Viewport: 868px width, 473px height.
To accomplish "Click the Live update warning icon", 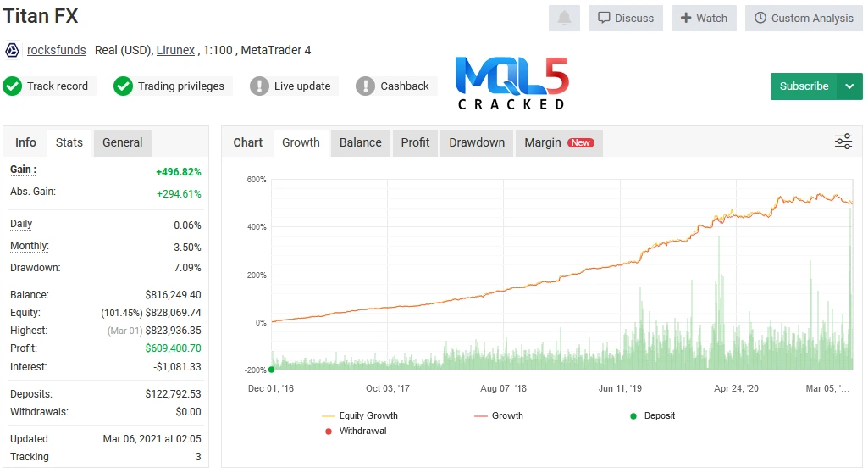I will coord(259,86).
